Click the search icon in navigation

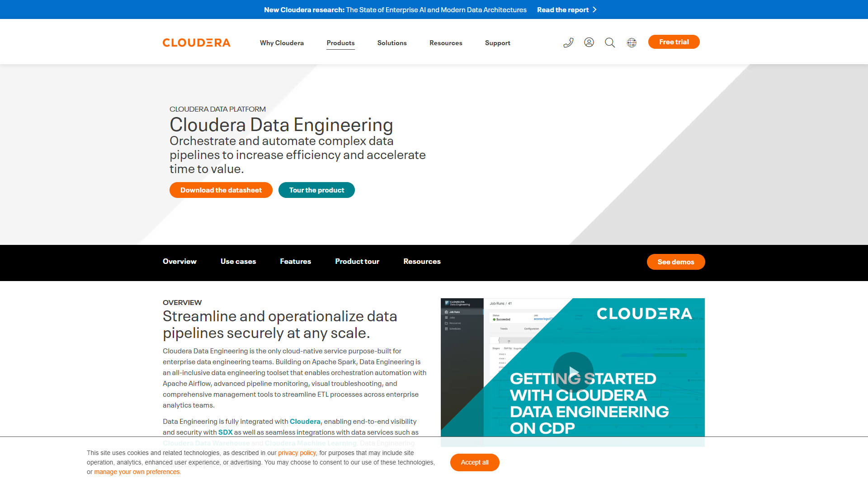pyautogui.click(x=609, y=42)
